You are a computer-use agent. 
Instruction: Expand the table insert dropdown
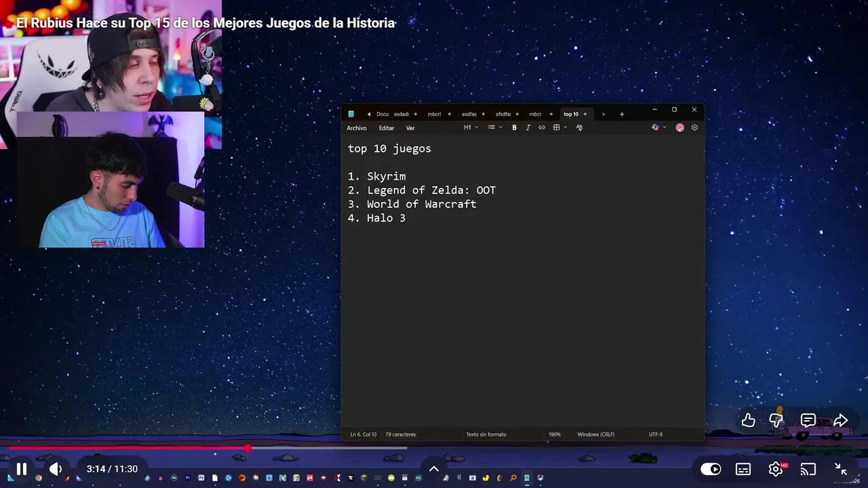coord(560,127)
